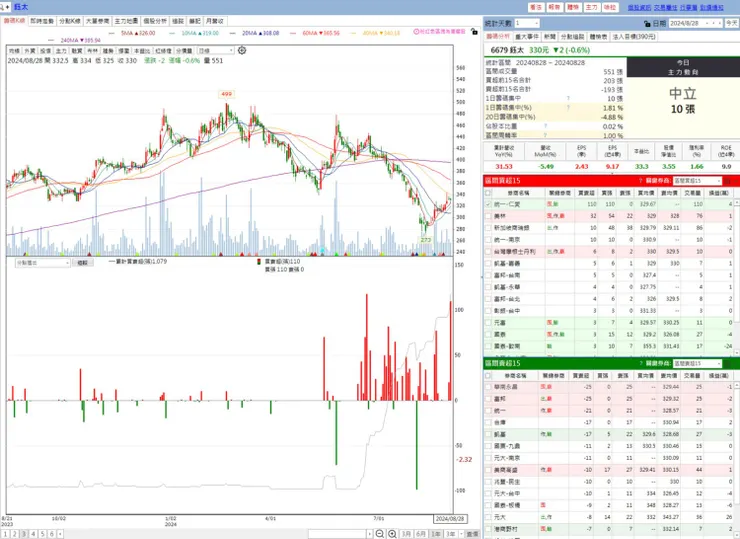Check the 新加坡商瑞銀 row checkbox
The width and height of the screenshot is (740, 539).
point(488,228)
